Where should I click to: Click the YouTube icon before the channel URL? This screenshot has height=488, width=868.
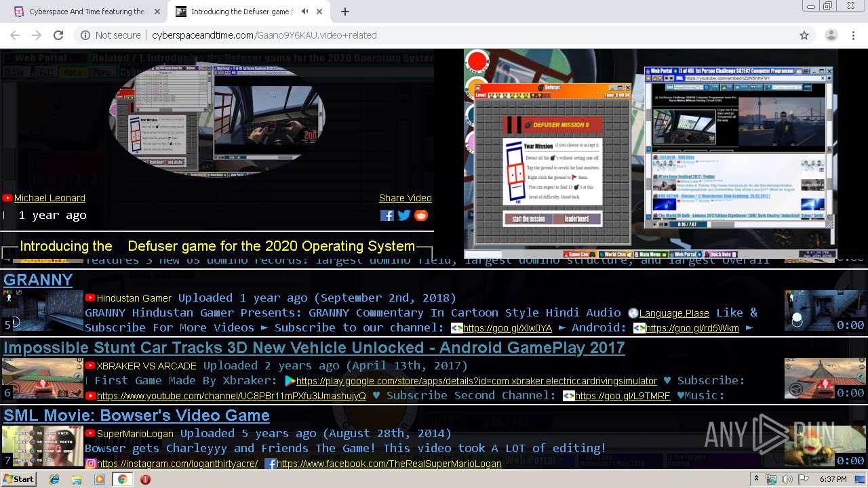(90, 396)
